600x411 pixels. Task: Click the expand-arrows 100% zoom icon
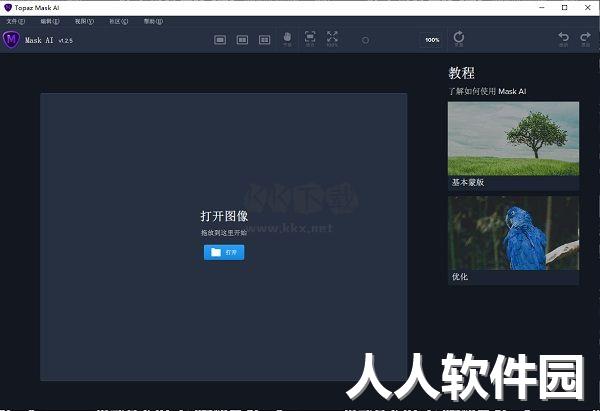tap(332, 39)
